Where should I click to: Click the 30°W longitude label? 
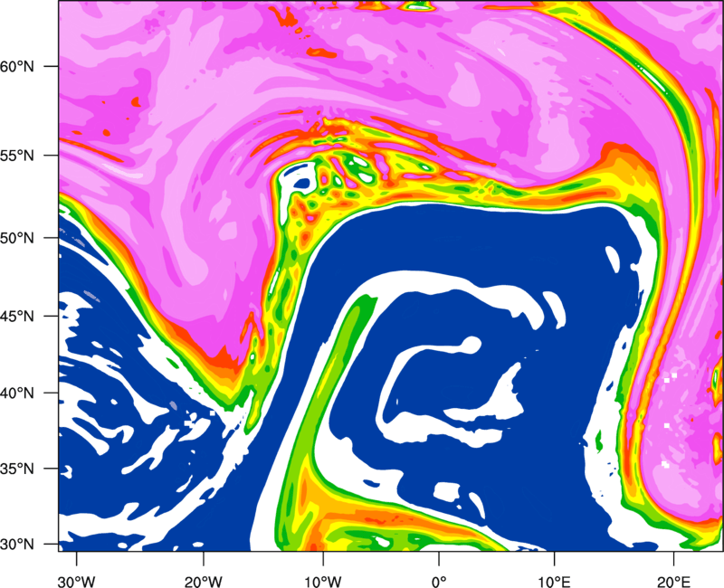[x=76, y=582]
